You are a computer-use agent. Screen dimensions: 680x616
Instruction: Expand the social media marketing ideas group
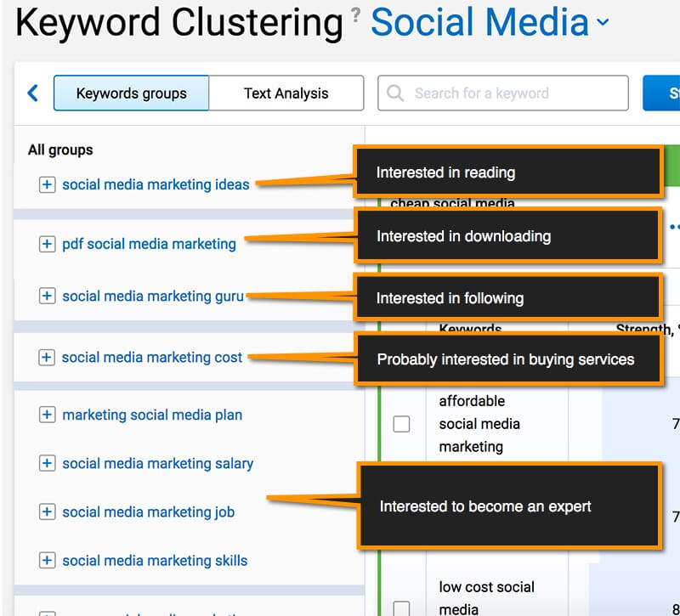click(47, 184)
